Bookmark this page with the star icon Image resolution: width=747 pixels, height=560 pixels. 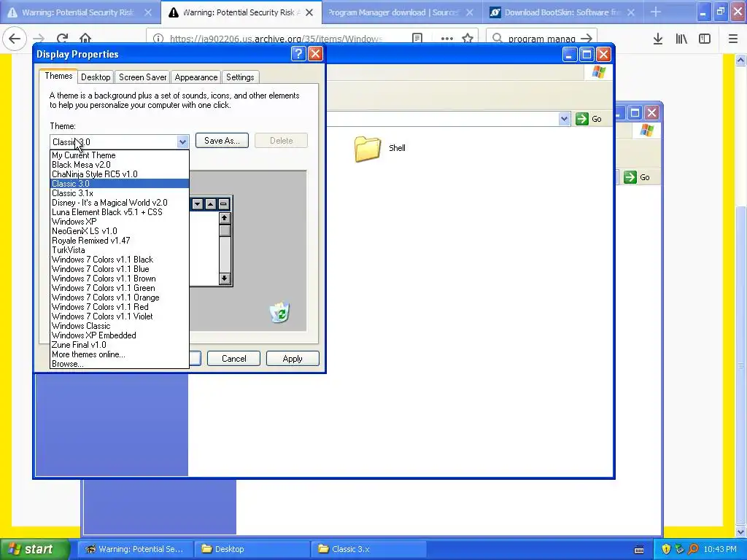pyautogui.click(x=468, y=38)
